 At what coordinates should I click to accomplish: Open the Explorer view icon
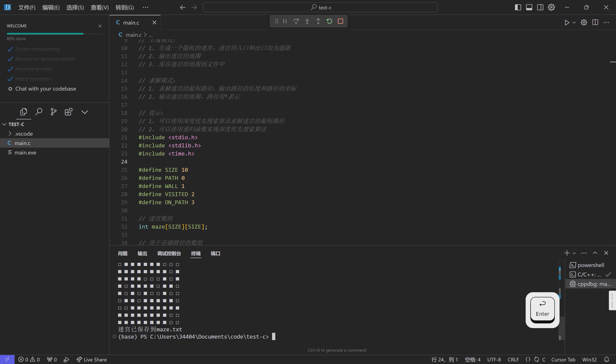(24, 112)
